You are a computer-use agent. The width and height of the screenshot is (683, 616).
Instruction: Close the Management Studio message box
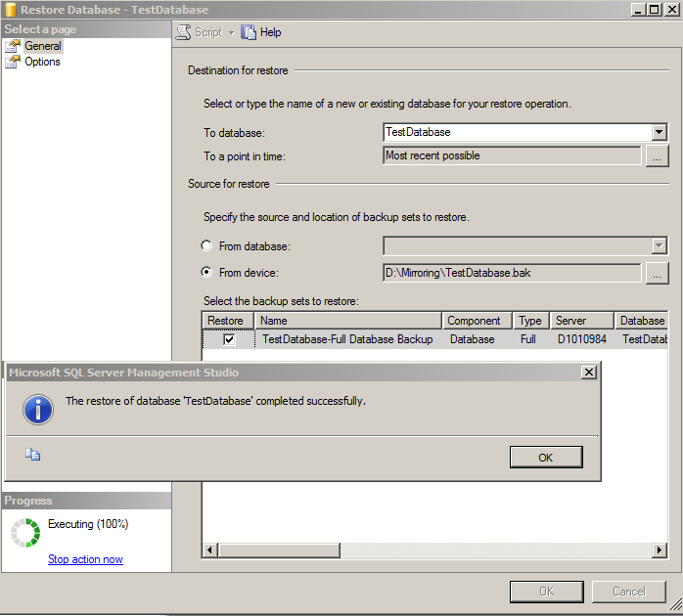pos(588,373)
